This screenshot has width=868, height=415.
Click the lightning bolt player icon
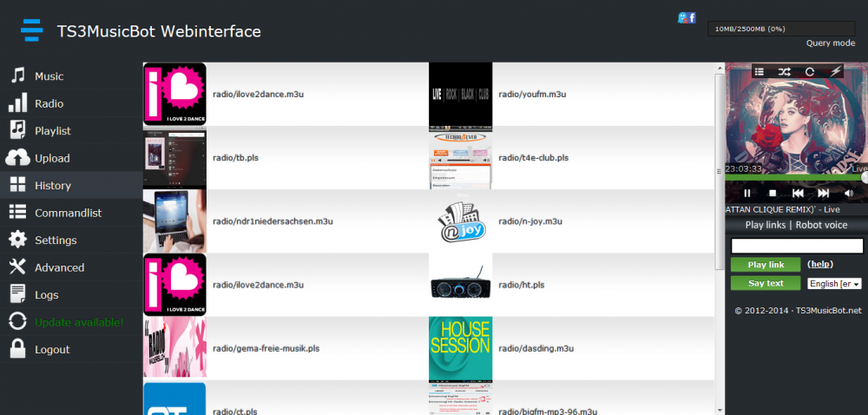click(x=836, y=71)
